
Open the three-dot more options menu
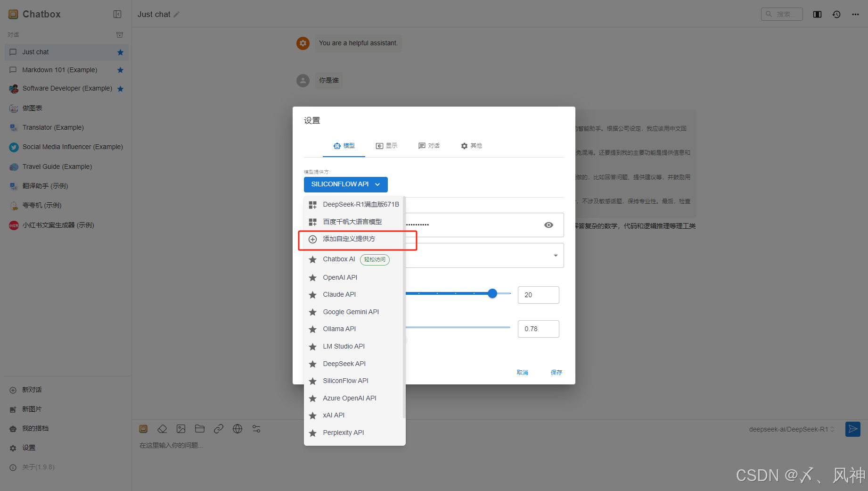point(855,14)
